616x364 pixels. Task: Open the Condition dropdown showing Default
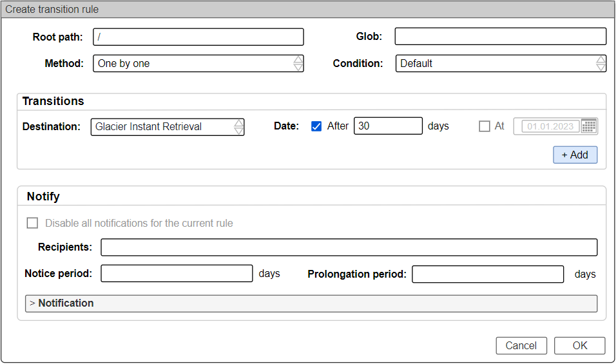coord(501,63)
